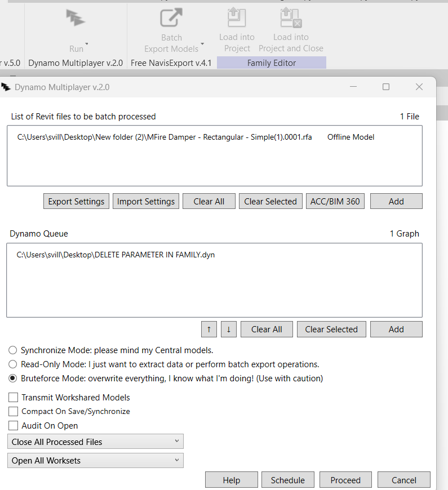Click the Dynamo logo in dialog title bar
The width and height of the screenshot is (448, 490).
6,87
